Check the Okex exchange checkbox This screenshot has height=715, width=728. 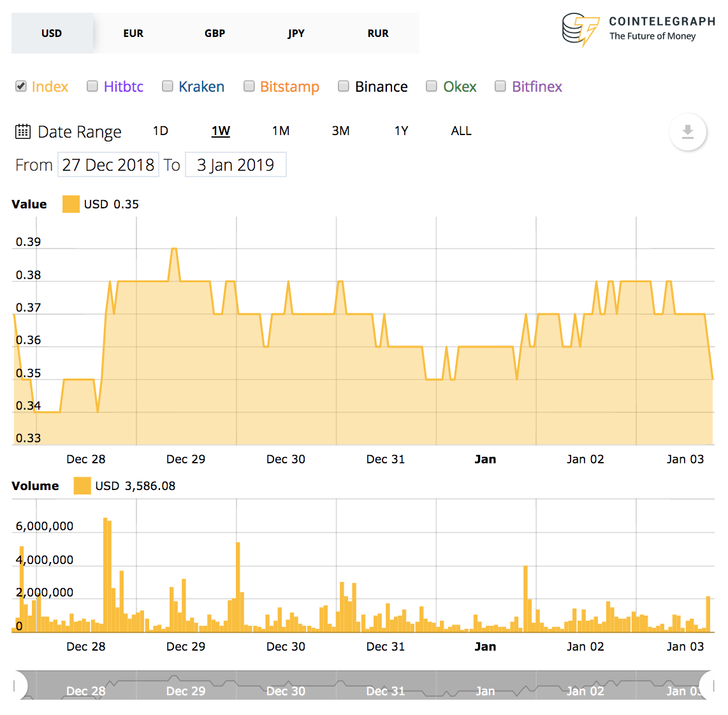431,86
